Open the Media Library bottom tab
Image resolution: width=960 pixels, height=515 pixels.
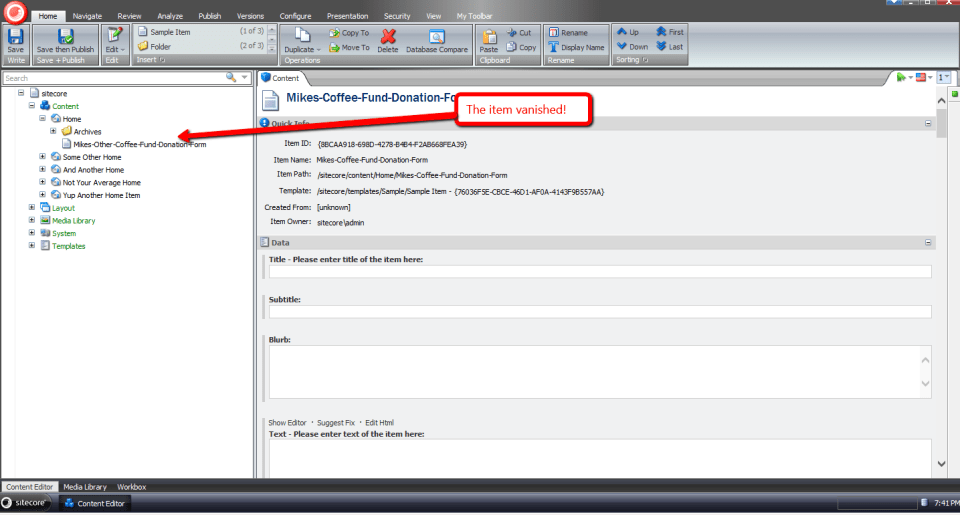(x=86, y=487)
